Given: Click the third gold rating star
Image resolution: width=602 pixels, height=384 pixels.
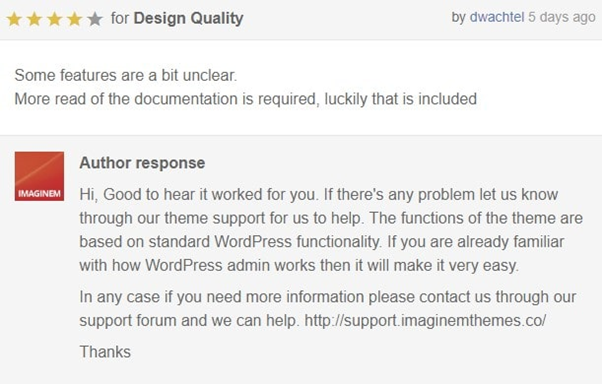Looking at the screenshot, I should tap(55, 19).
